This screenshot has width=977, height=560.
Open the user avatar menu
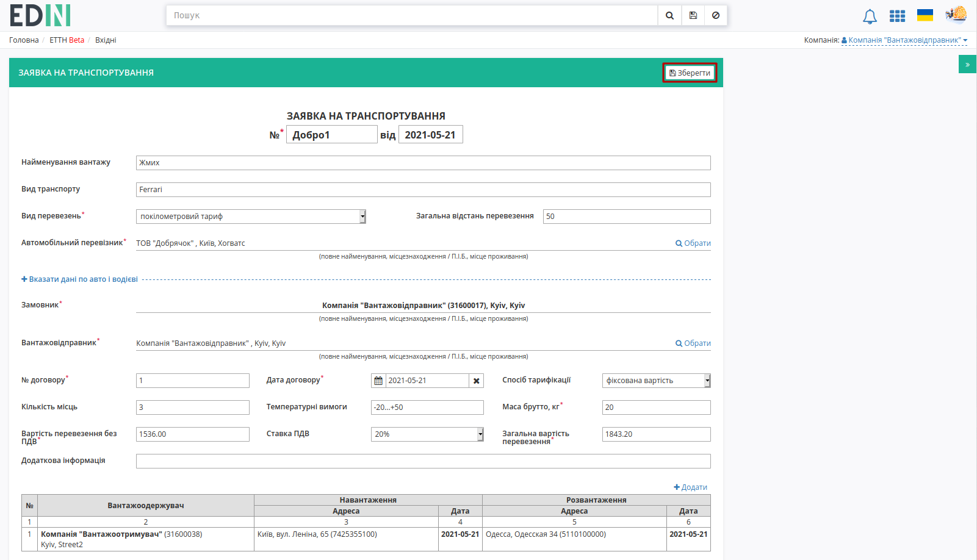click(x=956, y=14)
